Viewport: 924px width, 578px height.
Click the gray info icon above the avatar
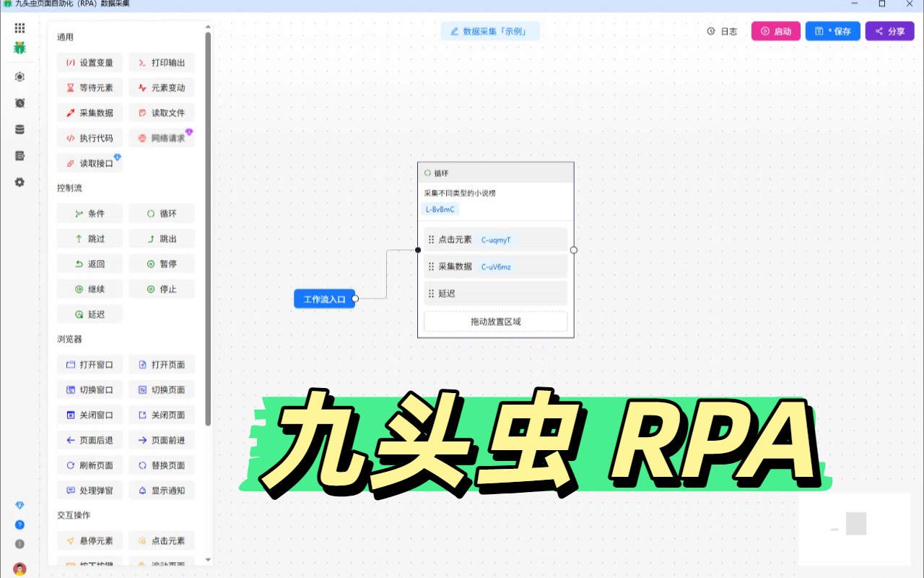pos(19,544)
